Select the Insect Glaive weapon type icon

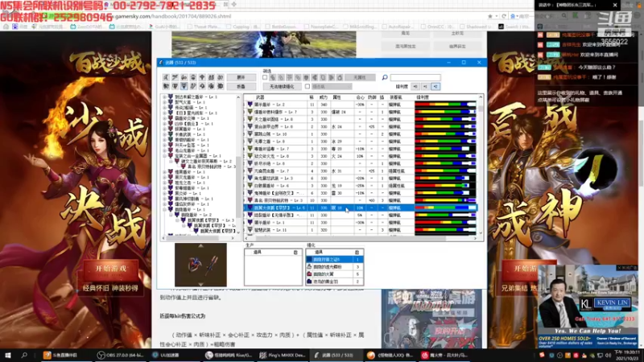tap(193, 87)
